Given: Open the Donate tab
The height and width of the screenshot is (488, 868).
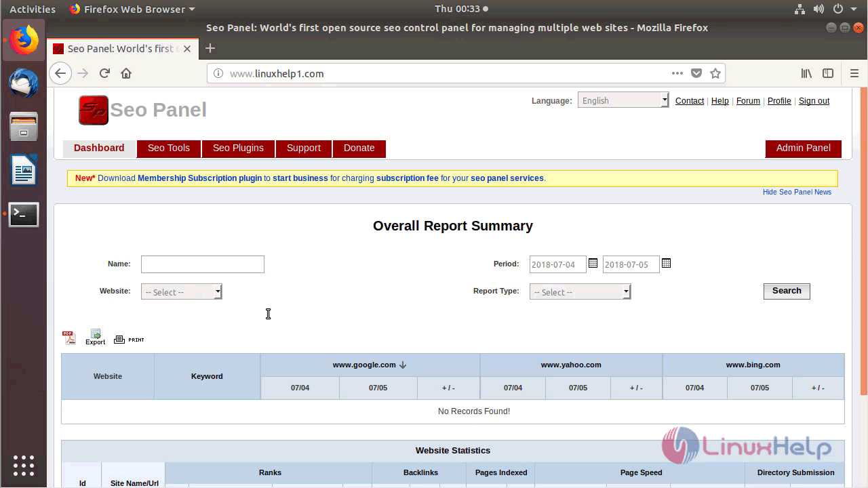Looking at the screenshot, I should (x=359, y=148).
